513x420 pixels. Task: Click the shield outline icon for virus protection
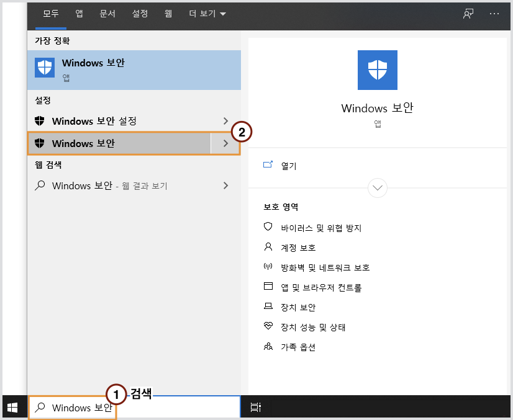click(x=268, y=226)
